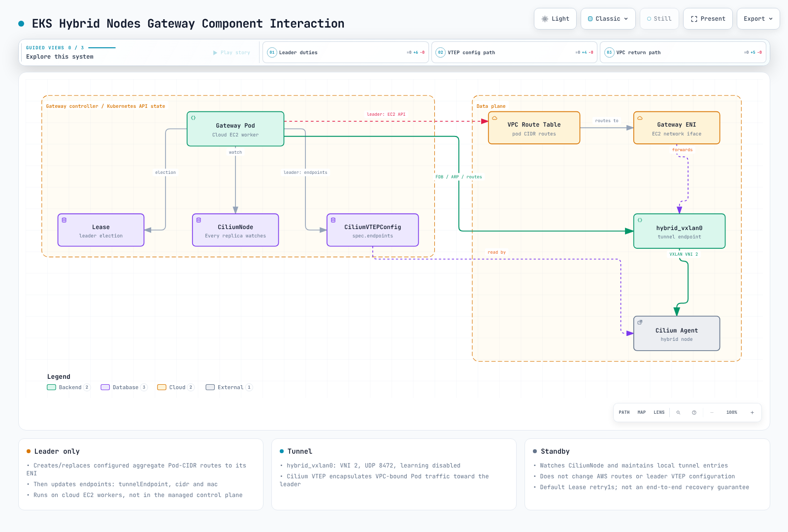Viewport: 788px width, 532px height.
Task: Click the diagram title text
Action: click(x=188, y=24)
